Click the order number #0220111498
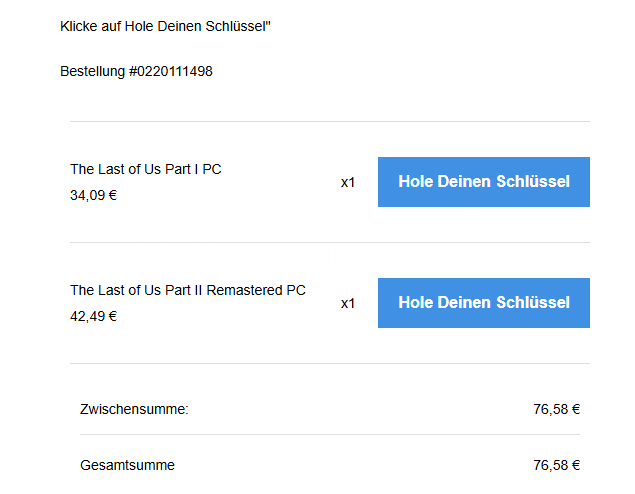The height and width of the screenshot is (494, 635). (x=170, y=71)
